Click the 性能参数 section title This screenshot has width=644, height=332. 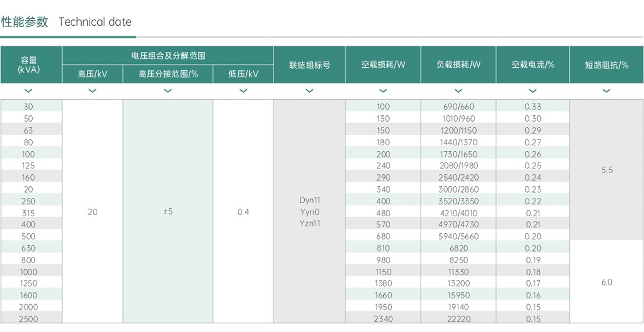(25, 22)
